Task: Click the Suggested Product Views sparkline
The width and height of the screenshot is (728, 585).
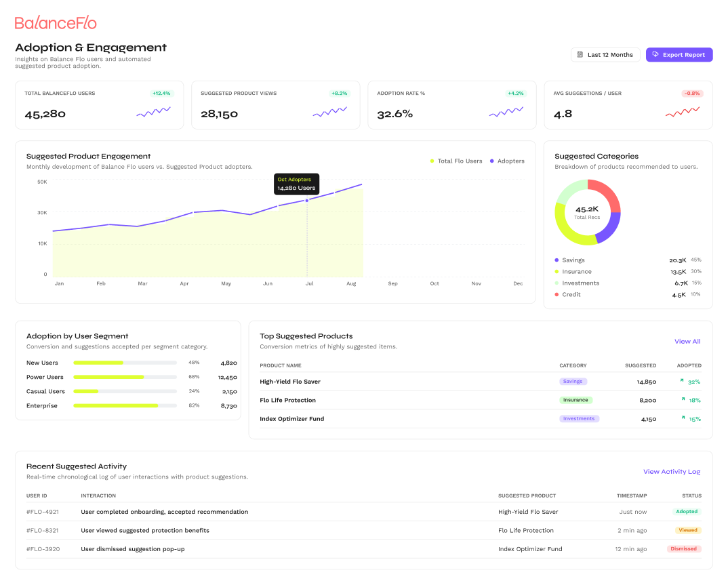Action: click(x=330, y=111)
